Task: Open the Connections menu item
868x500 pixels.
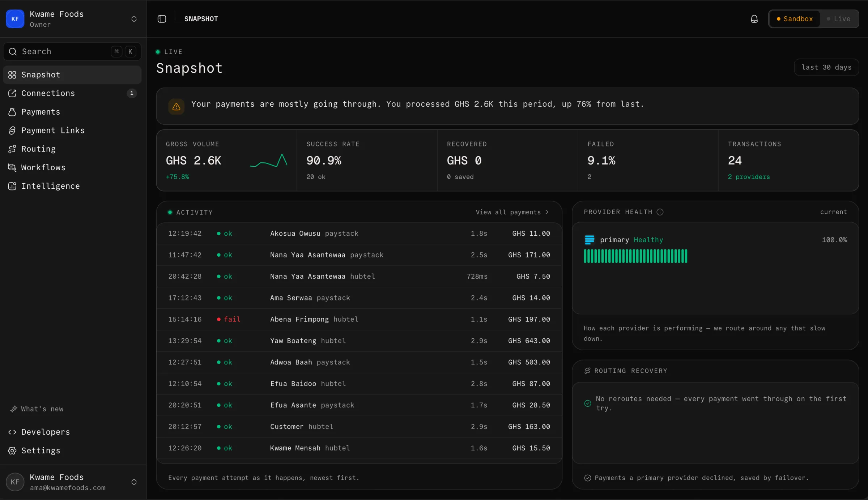Action: 72,93
